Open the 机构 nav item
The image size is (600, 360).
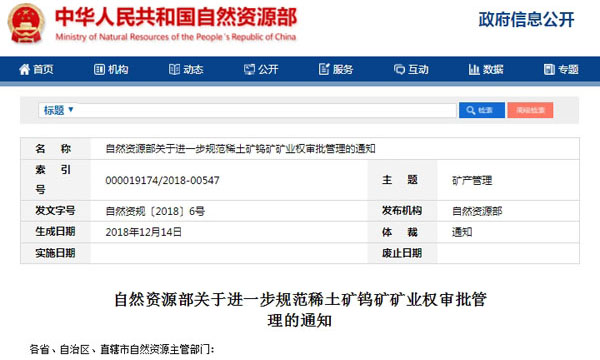pos(111,69)
